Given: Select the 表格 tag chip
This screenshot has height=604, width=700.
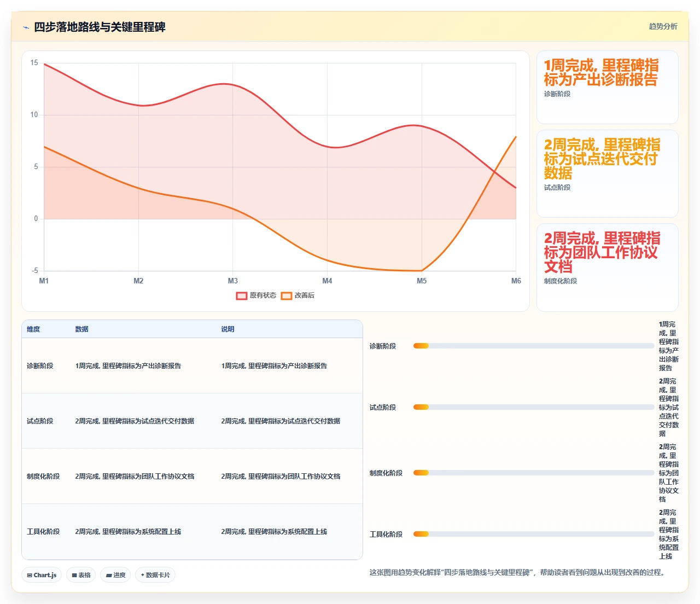Looking at the screenshot, I should 81,575.
